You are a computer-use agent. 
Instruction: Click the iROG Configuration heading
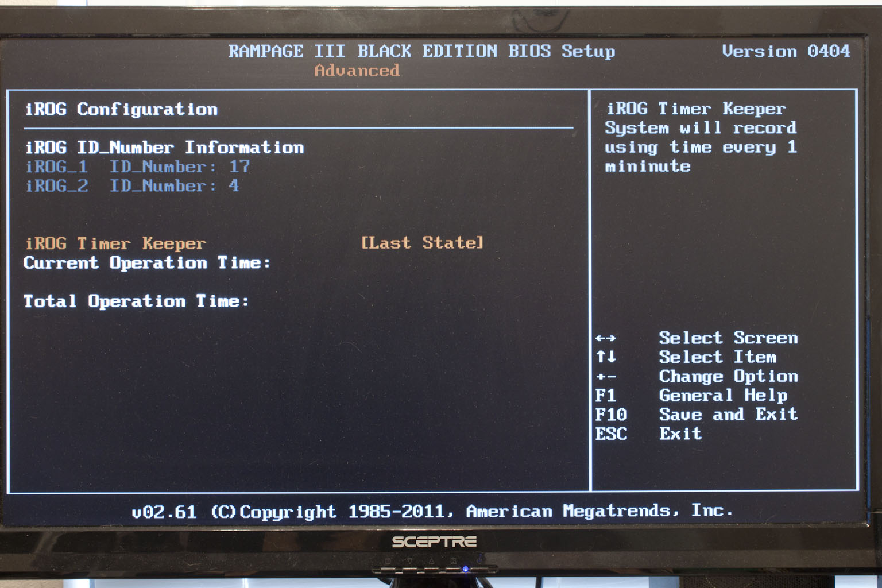(x=121, y=109)
